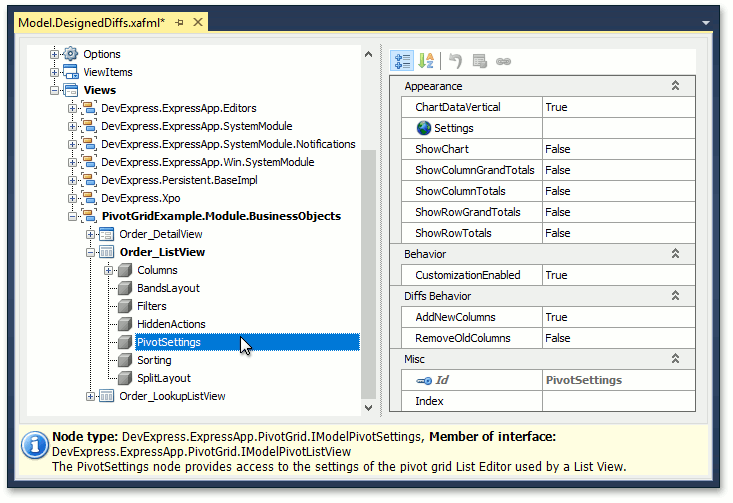
Task: Click the cube icon beside Filters
Action: 124,306
